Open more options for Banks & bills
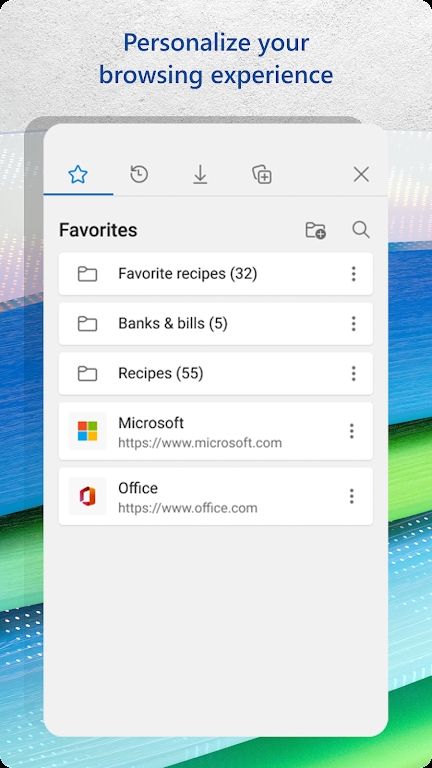This screenshot has width=432, height=768. point(354,324)
